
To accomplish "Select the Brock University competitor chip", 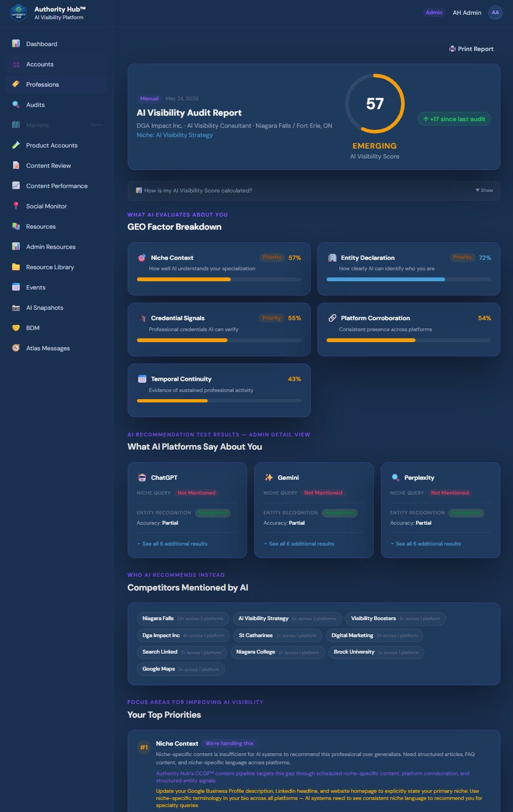I will pyautogui.click(x=376, y=652).
